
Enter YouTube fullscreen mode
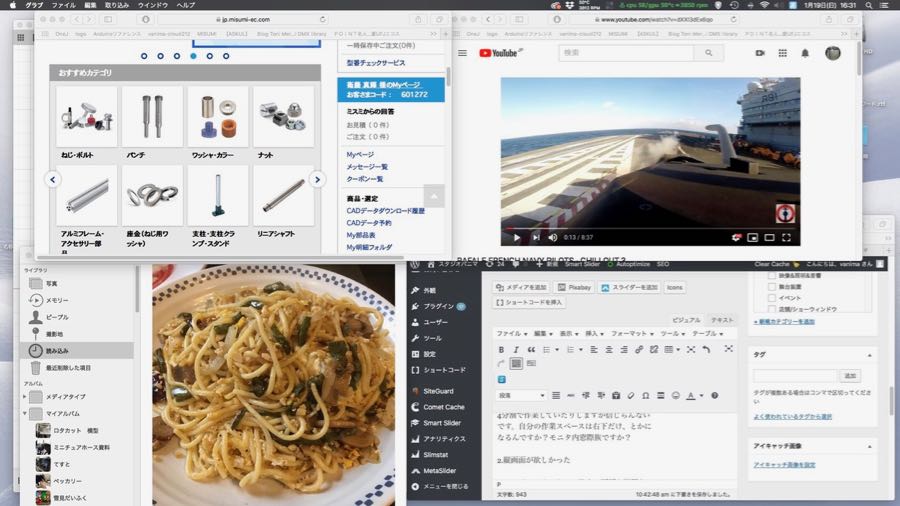tap(786, 238)
